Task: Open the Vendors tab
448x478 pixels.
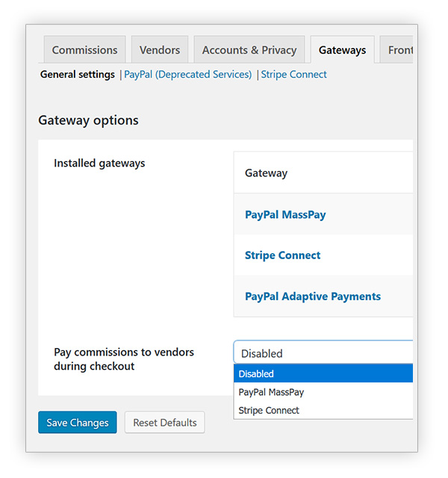Action: click(160, 50)
